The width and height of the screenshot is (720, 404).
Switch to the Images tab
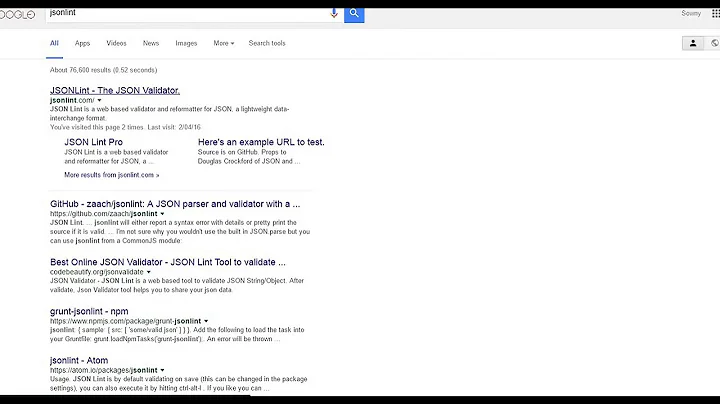186,43
